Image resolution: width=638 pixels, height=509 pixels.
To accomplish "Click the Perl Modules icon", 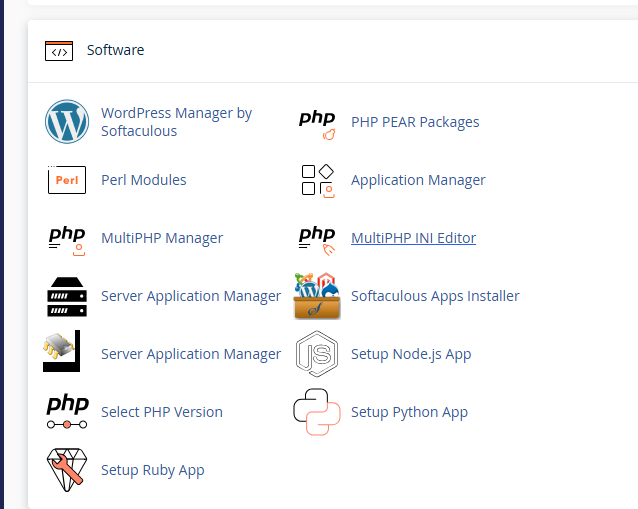I will coord(67,180).
